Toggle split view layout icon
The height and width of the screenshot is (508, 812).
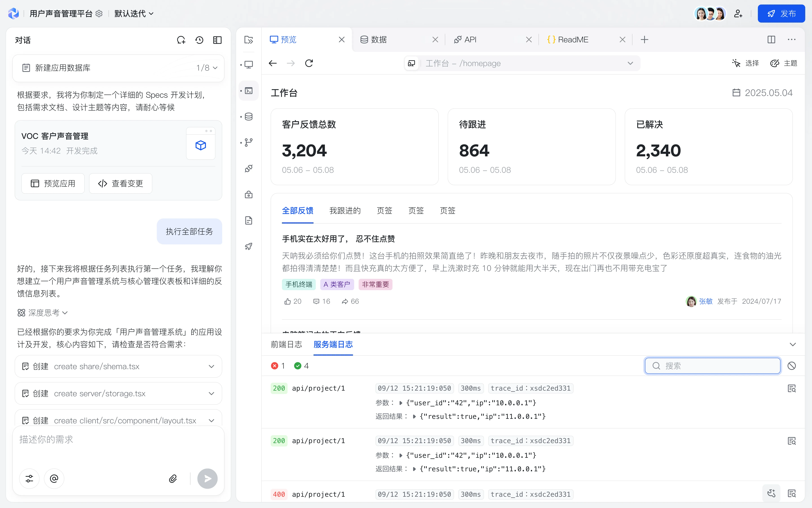tap(771, 40)
